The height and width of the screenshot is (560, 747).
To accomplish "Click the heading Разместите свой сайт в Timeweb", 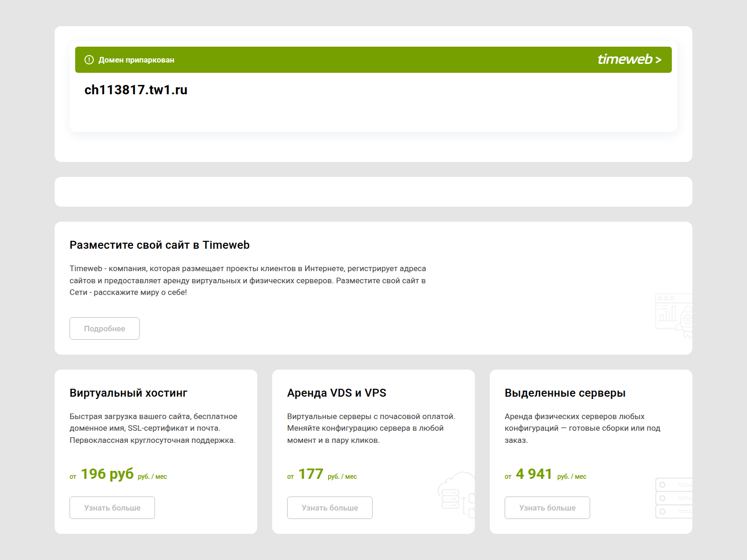I will click(160, 245).
